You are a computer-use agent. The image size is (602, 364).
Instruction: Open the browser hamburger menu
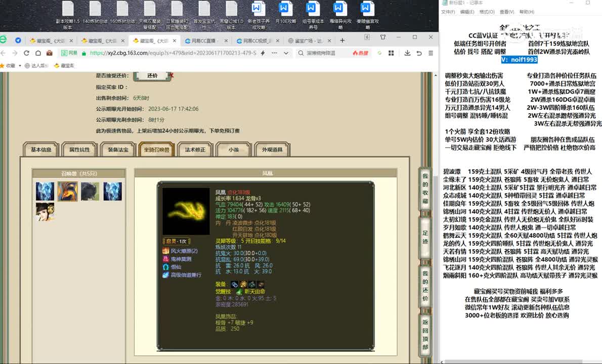tap(431, 53)
